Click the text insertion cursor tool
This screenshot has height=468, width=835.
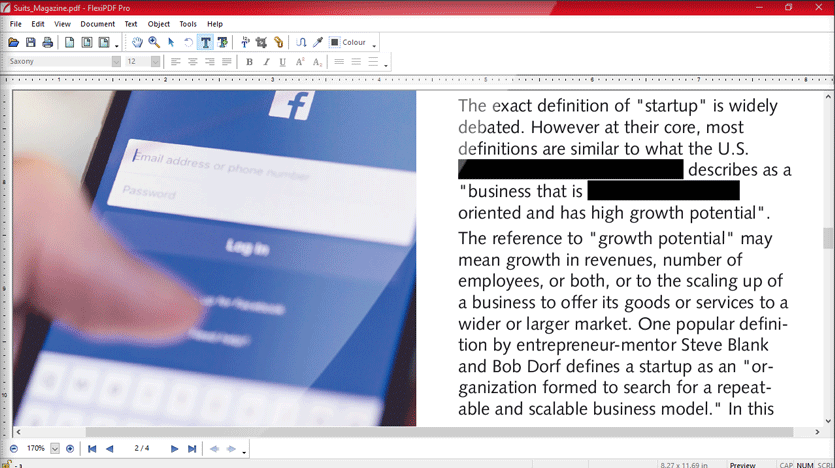point(245,43)
